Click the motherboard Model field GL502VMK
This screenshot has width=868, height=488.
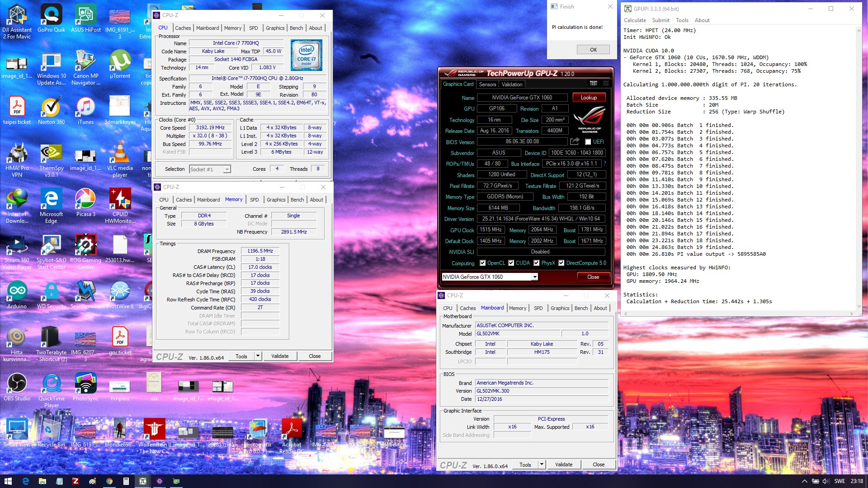click(x=518, y=333)
